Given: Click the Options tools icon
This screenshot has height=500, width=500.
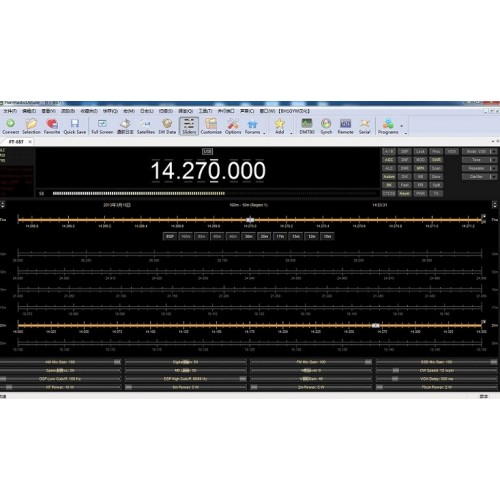Looking at the screenshot, I should (x=233, y=124).
